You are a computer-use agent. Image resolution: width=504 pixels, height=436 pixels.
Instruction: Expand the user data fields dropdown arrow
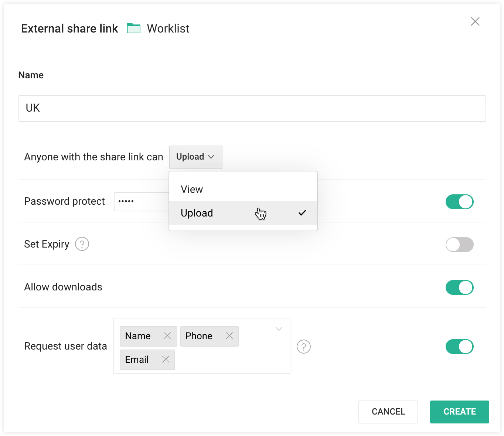coord(279,329)
